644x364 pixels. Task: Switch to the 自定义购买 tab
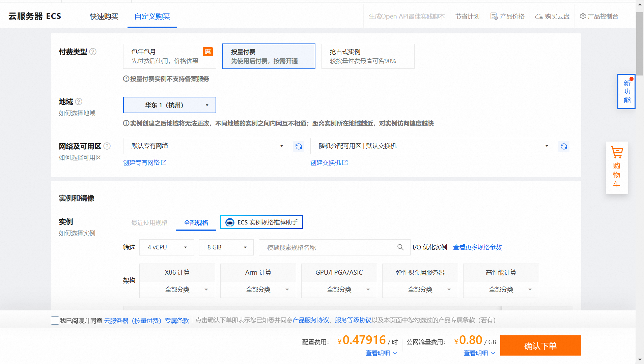[x=152, y=16]
